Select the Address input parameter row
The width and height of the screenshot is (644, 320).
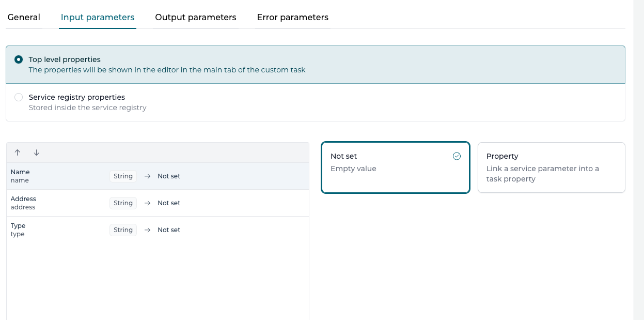pos(62,203)
